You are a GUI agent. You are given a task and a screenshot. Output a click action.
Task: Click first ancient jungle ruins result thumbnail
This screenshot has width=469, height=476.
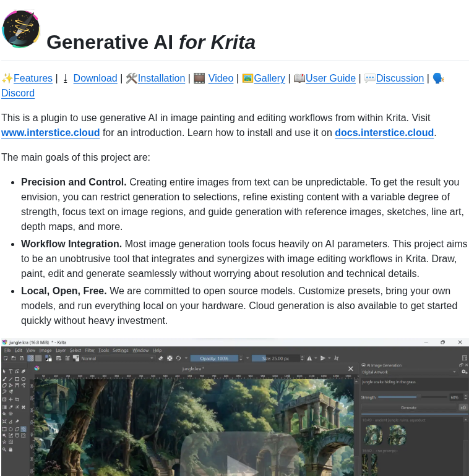click(373, 435)
